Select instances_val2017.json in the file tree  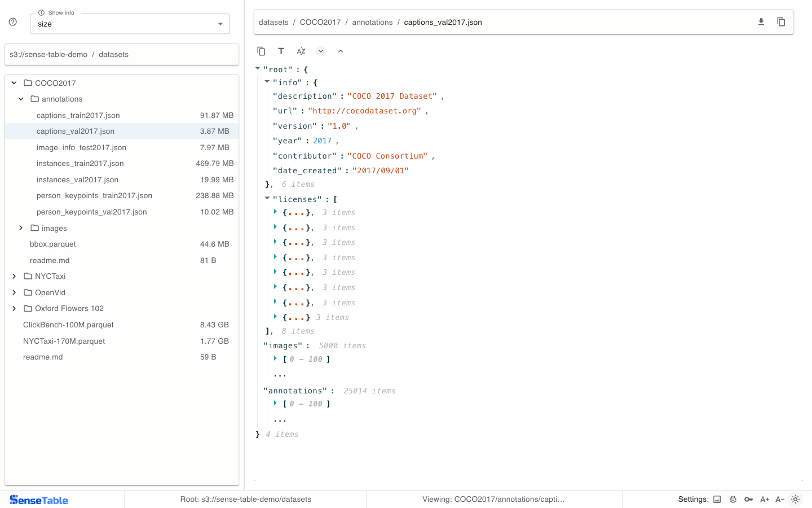pos(77,180)
